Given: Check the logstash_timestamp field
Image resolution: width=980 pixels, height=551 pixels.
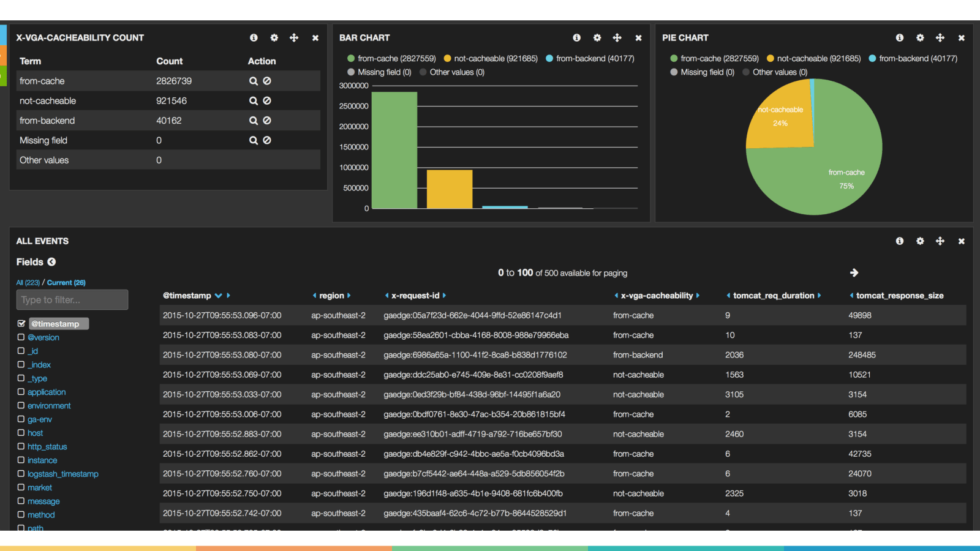Looking at the screenshot, I should 21,474.
